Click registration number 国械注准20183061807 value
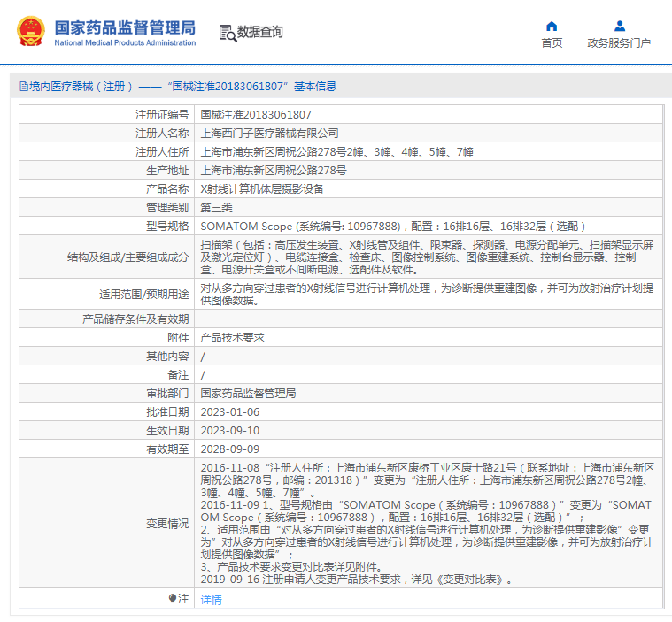The image size is (672, 622). click(x=256, y=115)
